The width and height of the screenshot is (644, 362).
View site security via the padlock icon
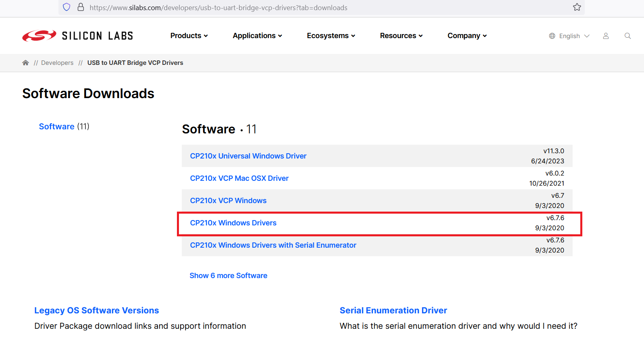pyautogui.click(x=81, y=7)
